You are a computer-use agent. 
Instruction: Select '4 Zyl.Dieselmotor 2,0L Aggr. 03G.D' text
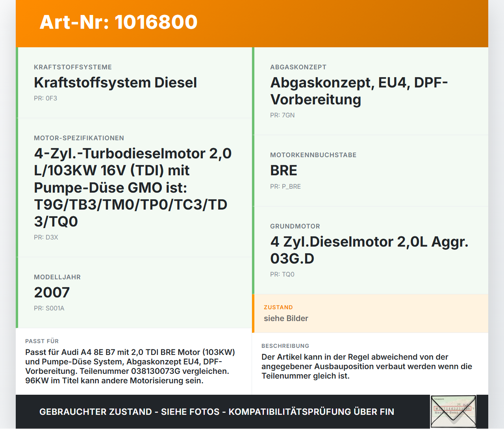pos(369,250)
